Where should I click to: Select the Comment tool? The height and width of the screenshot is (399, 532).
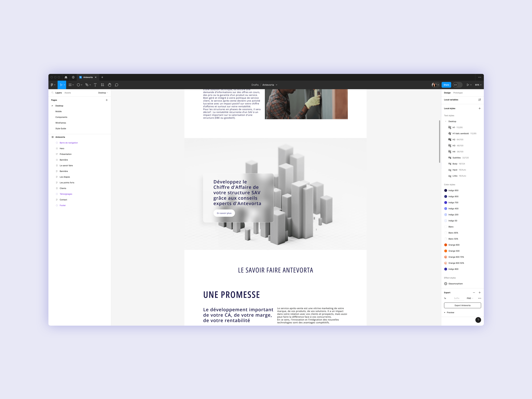117,85
